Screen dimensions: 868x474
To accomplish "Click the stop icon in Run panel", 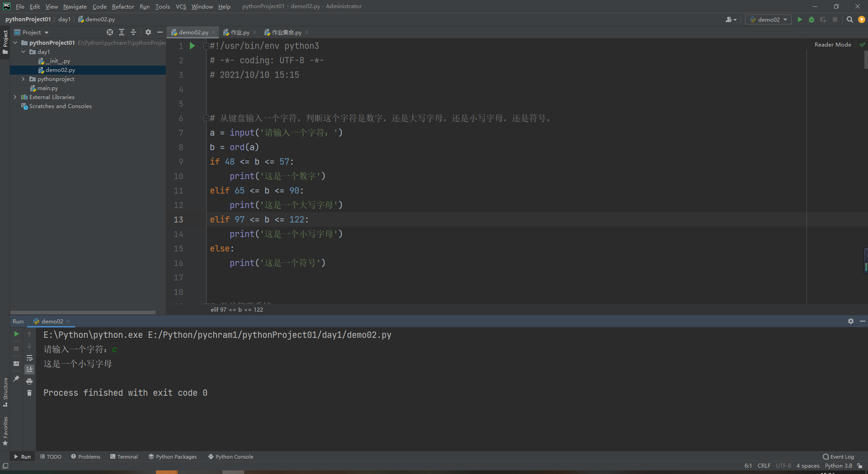I will pos(16,348).
